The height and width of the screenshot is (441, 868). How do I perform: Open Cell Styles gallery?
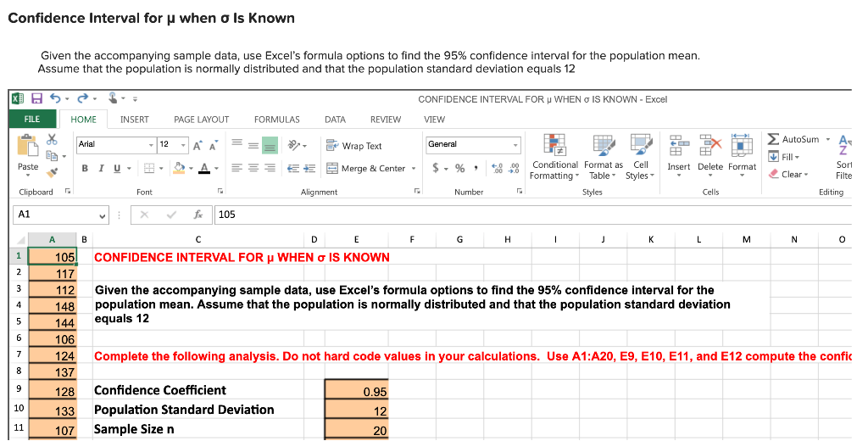tap(641, 157)
